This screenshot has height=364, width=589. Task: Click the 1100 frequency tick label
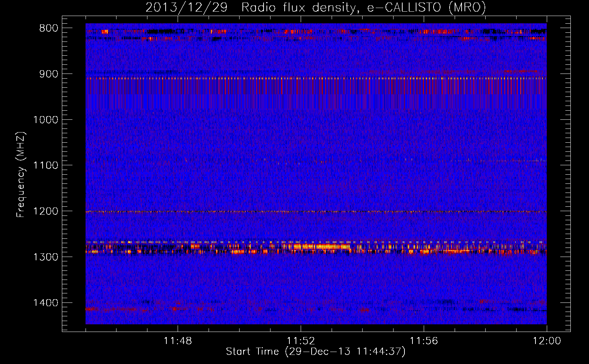point(46,165)
